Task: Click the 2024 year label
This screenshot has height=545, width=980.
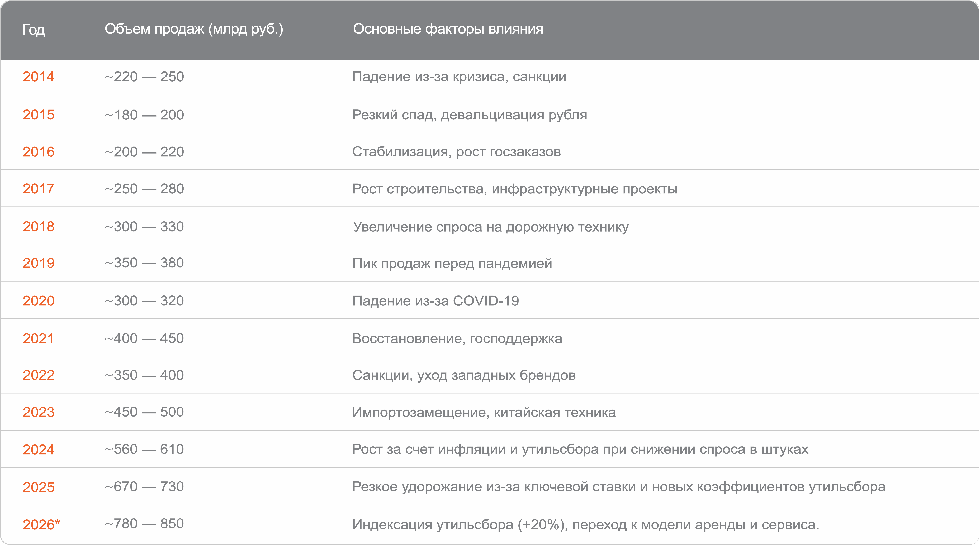Action: pyautogui.click(x=38, y=450)
